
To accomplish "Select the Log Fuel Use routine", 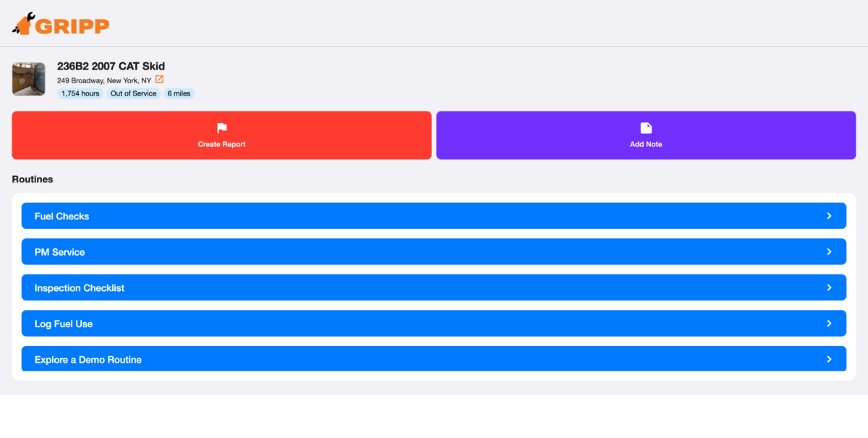I will (x=64, y=324).
